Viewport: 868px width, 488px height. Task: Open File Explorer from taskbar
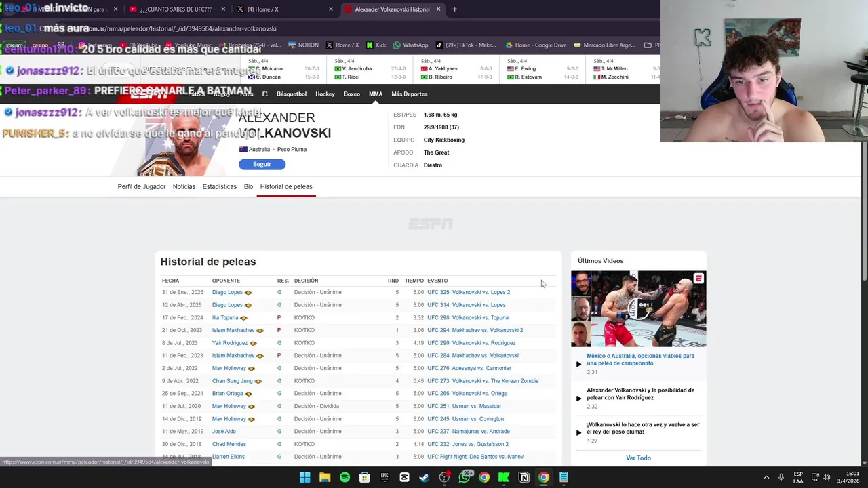click(325, 477)
